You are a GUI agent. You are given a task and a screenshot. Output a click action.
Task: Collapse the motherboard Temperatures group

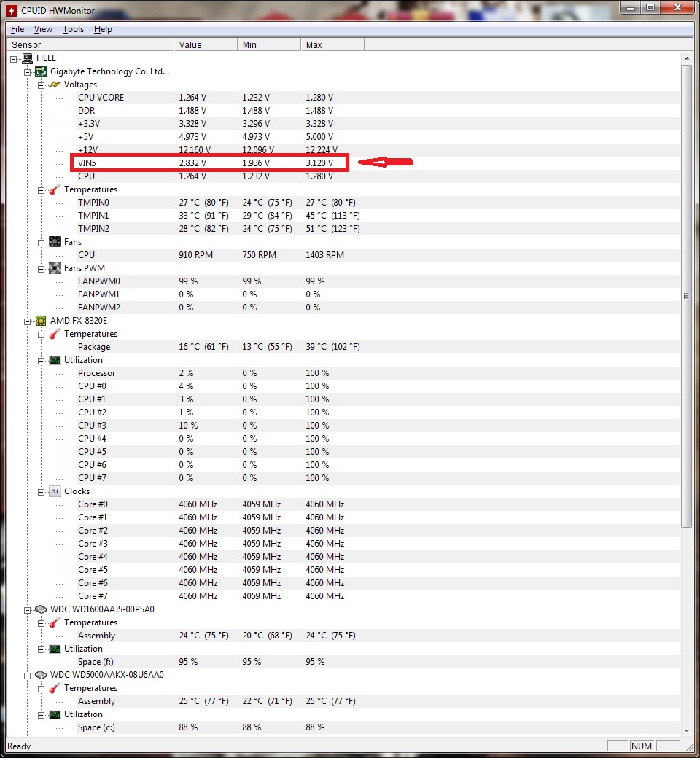[41, 190]
